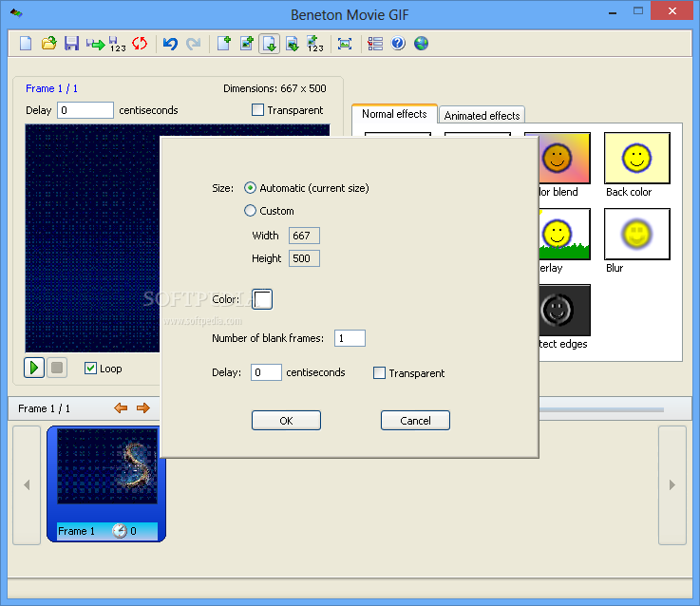This screenshot has width=700, height=606.
Task: Confirm dialog with the OK button
Action: [x=286, y=421]
